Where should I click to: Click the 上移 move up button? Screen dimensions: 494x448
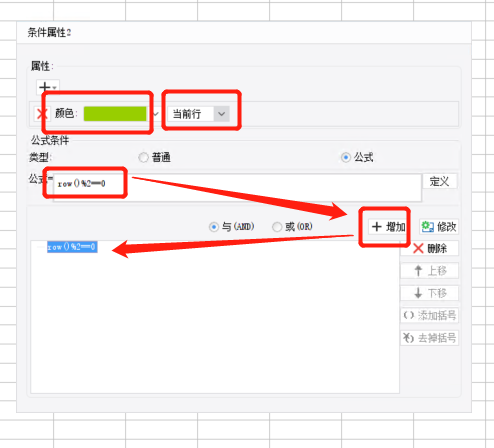[430, 271]
